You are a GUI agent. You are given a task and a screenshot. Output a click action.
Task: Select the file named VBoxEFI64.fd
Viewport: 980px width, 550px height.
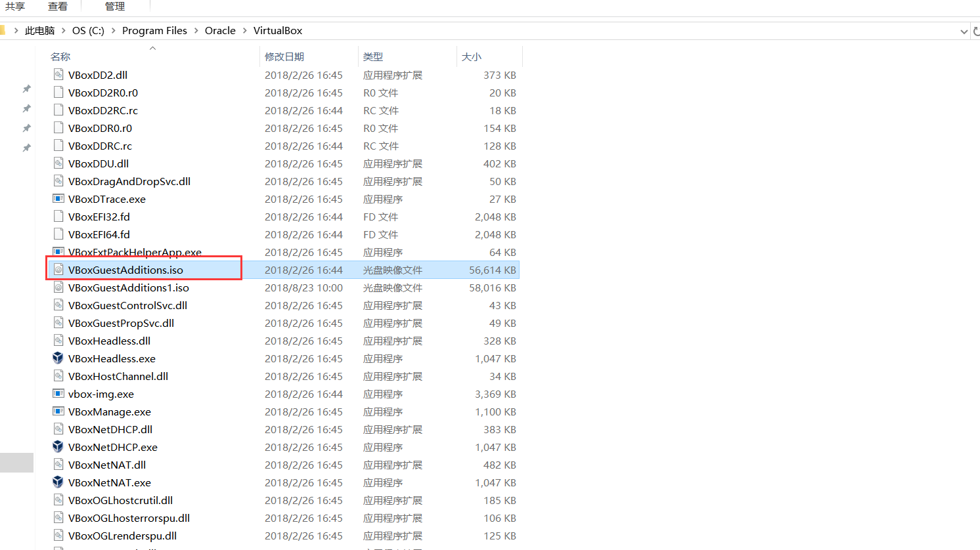click(99, 234)
